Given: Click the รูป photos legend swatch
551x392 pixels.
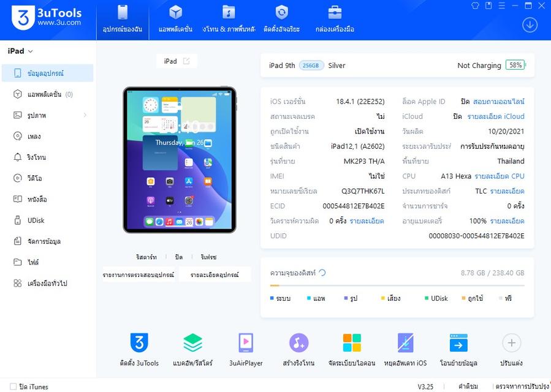Looking at the screenshot, I should coord(346,298).
